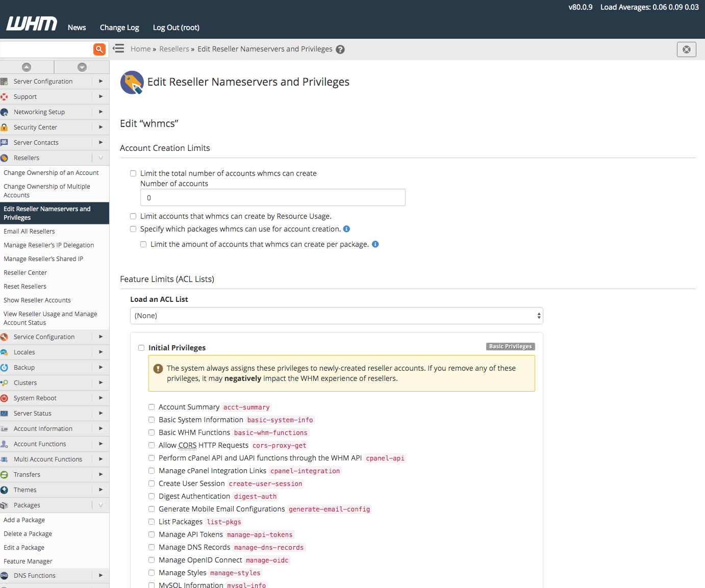
Task: Check Allow CORS HTTP Requests
Action: point(152,445)
